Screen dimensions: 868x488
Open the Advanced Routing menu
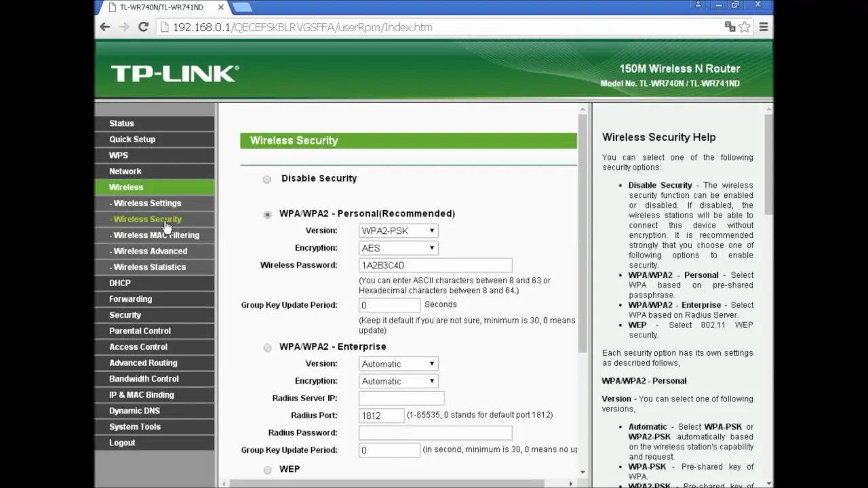tap(155, 363)
